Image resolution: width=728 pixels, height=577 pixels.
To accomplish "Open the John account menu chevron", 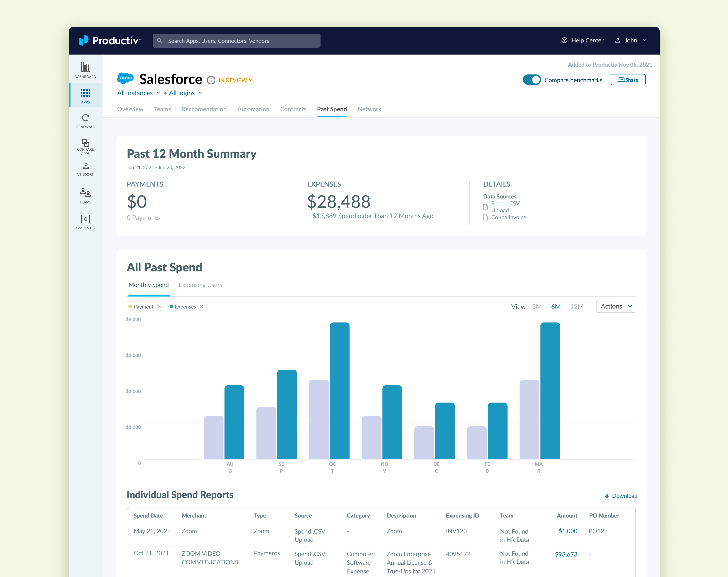I will pyautogui.click(x=645, y=40).
